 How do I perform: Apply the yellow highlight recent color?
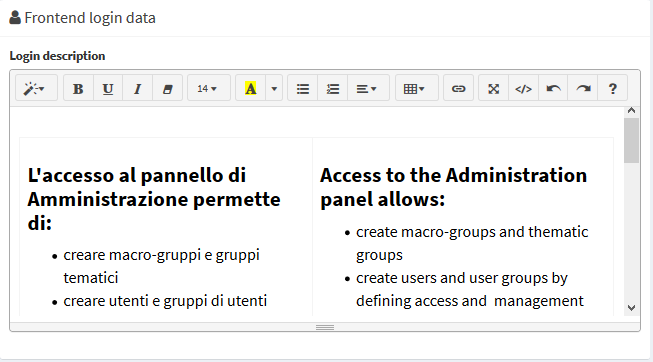[x=251, y=88]
